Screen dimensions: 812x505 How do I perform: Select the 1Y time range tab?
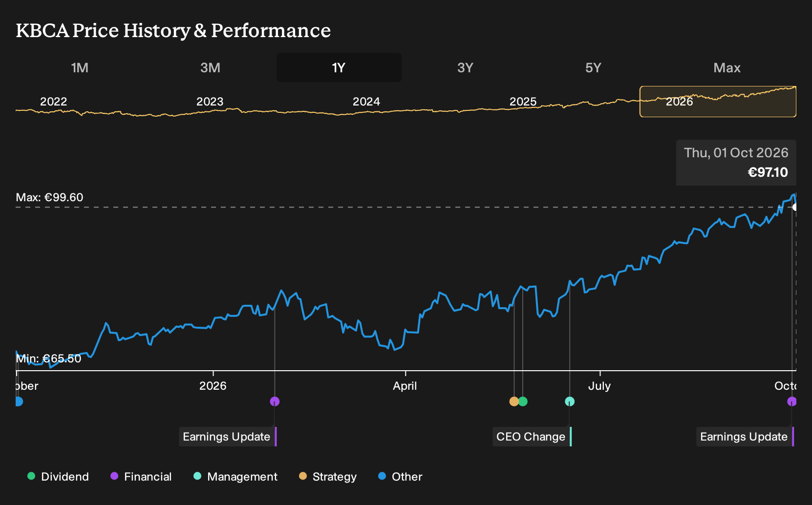coord(339,67)
